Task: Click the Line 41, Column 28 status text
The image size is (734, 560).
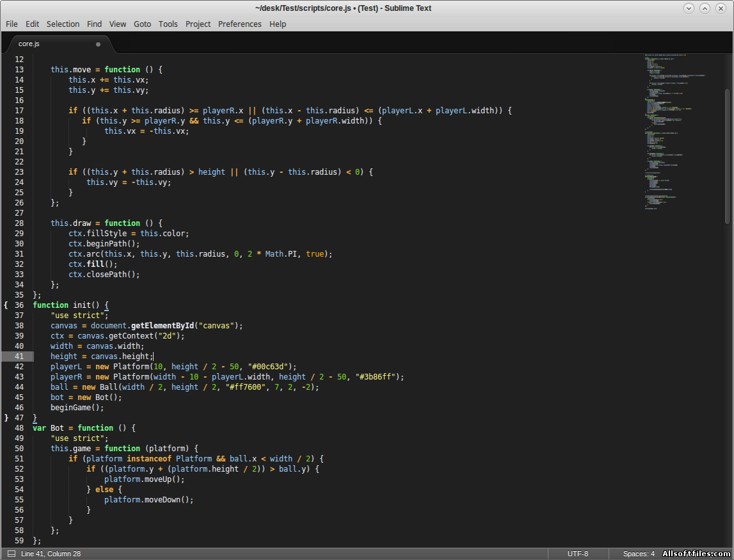Action: point(51,554)
